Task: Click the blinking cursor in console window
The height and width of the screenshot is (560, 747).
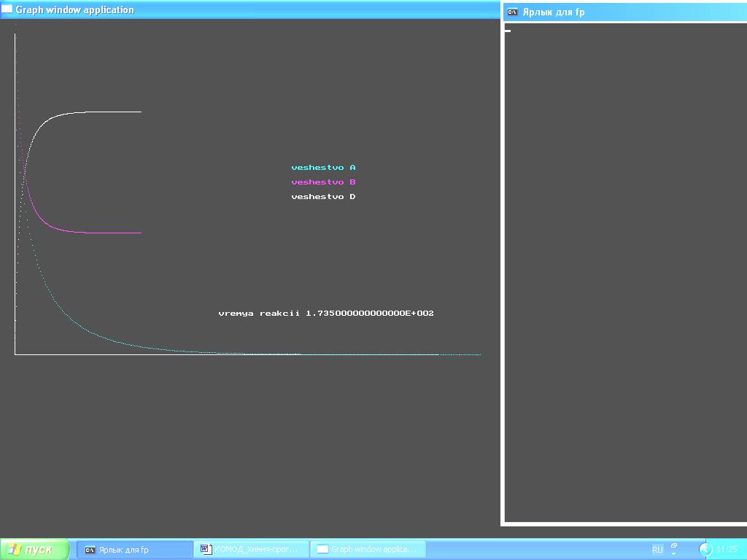Action: click(x=508, y=31)
